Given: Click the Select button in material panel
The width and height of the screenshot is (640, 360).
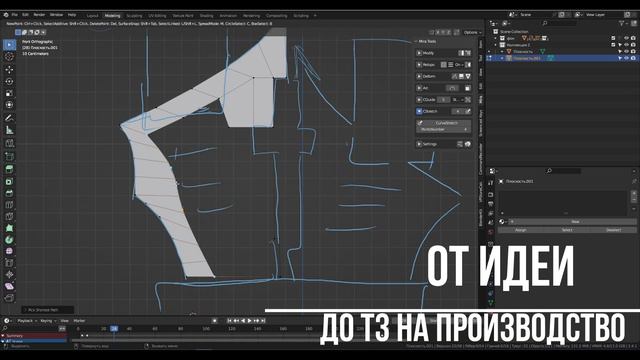Looking at the screenshot, I should (567, 230).
